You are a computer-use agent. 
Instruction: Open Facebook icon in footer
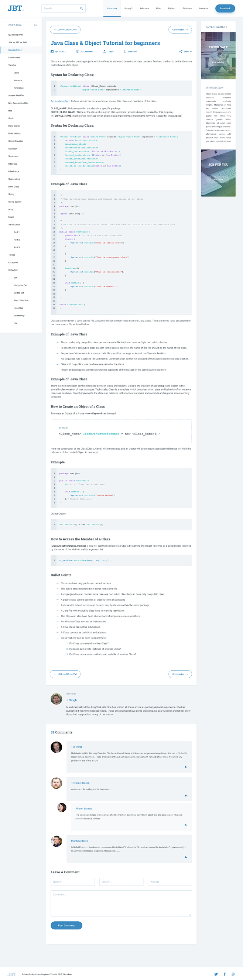pos(225,974)
